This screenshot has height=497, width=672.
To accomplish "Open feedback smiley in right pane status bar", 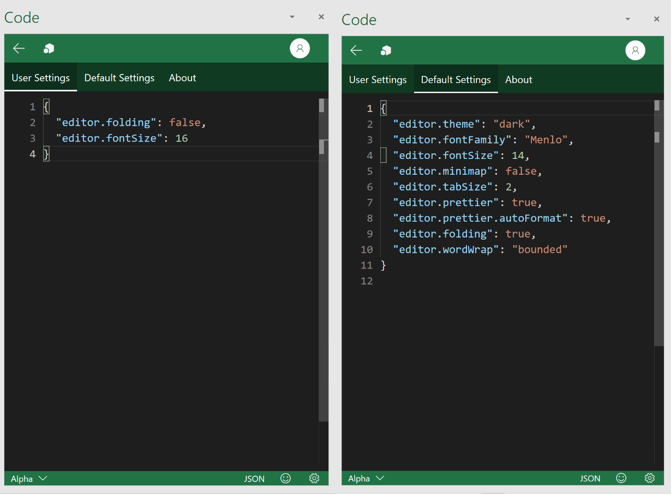I will [x=621, y=478].
